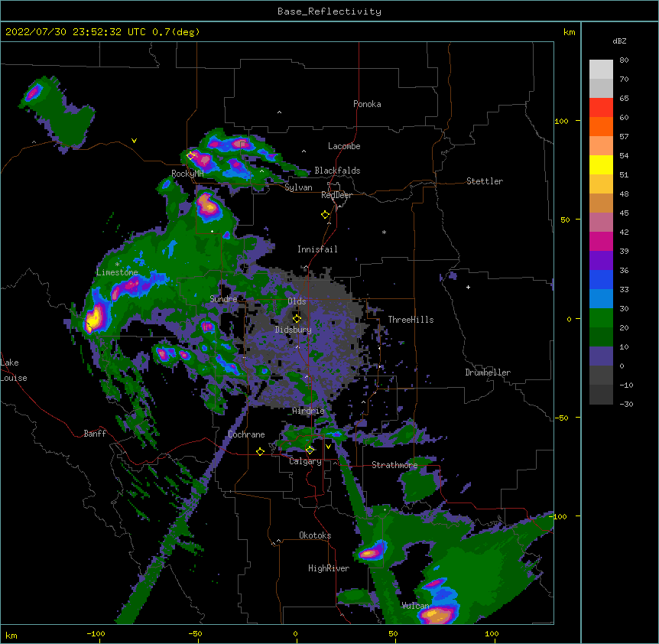Click the Calgary city label
The image size is (659, 644).
pos(305,461)
